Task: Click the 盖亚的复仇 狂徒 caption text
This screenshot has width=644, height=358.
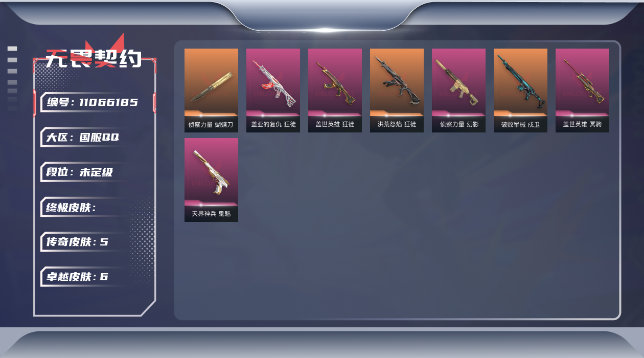Action: pos(273,124)
